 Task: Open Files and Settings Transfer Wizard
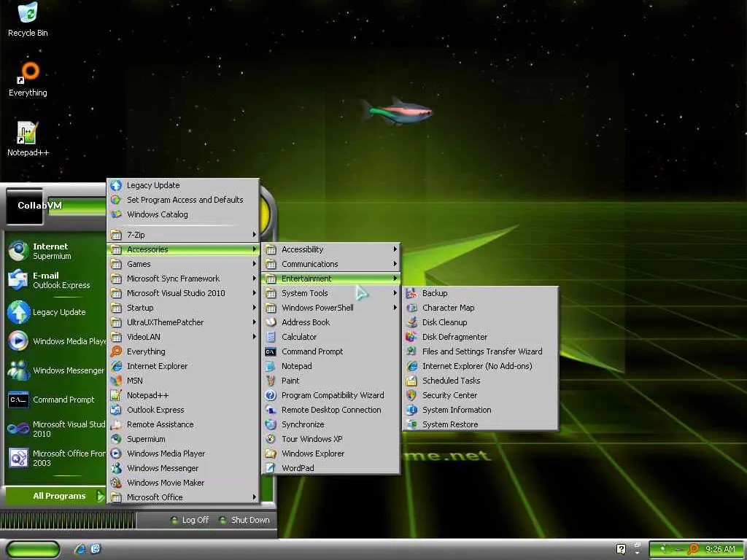click(480, 351)
